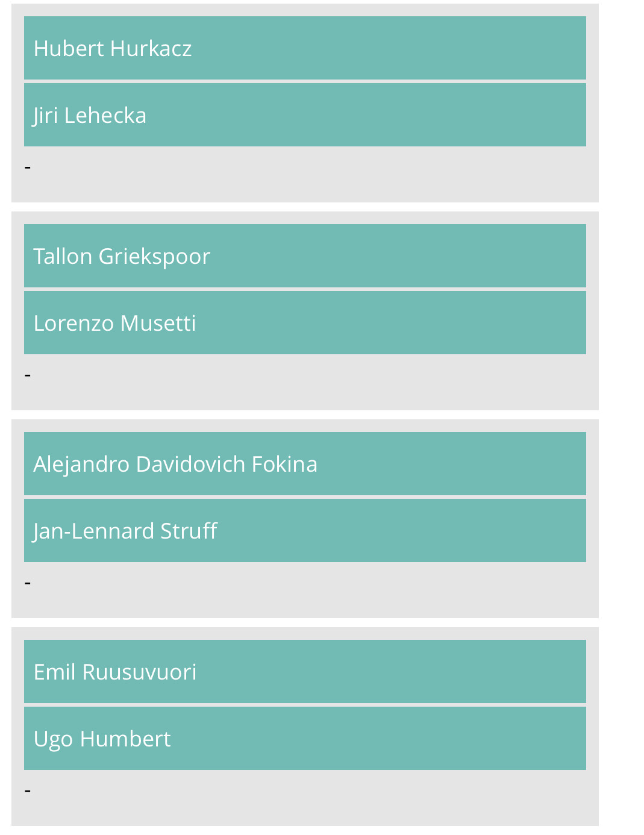Click the dash below Ugo Humbert
This screenshot has height=835, width=644.
tap(28, 790)
